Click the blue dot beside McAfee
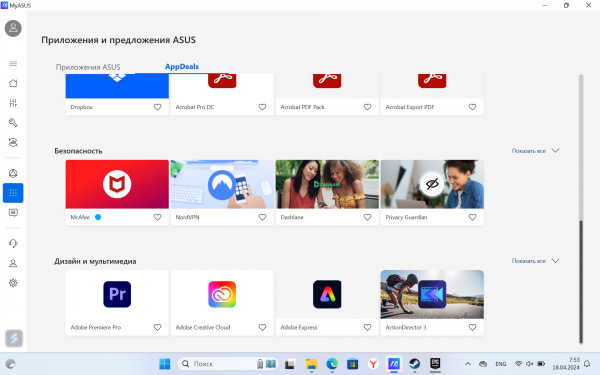Image resolution: width=600 pixels, height=375 pixels. 98,217
